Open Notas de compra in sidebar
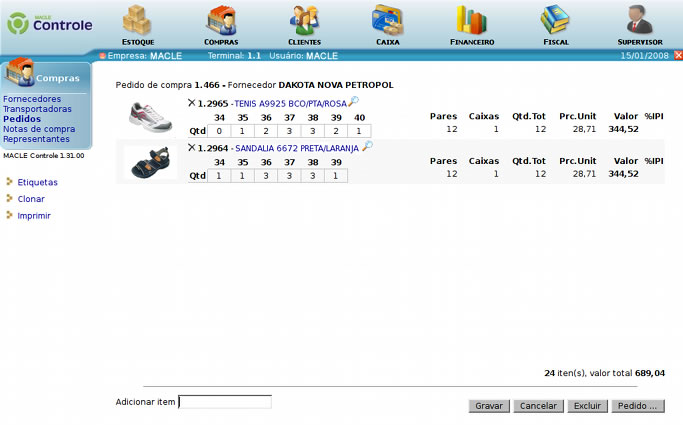Image resolution: width=683 pixels, height=425 pixels. click(39, 129)
